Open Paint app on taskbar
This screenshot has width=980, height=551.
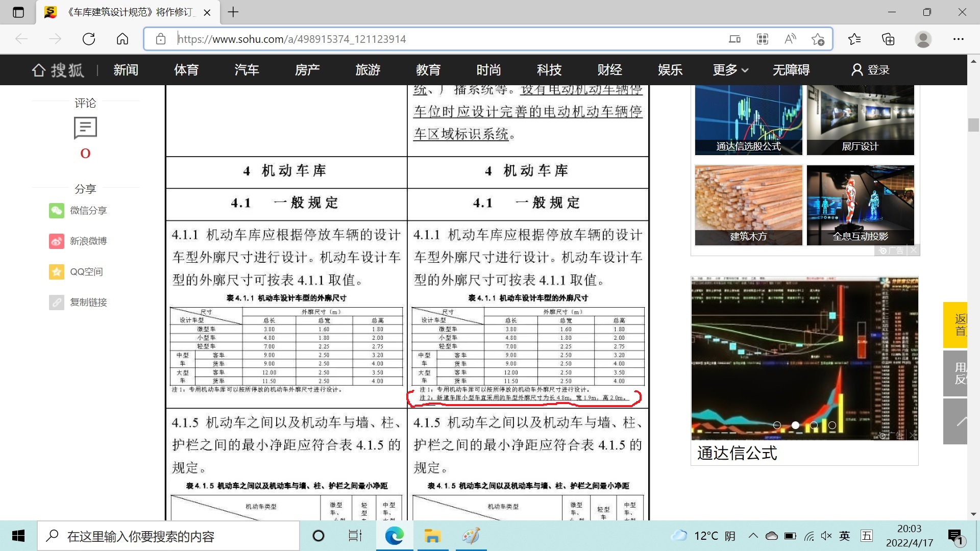pos(471,536)
